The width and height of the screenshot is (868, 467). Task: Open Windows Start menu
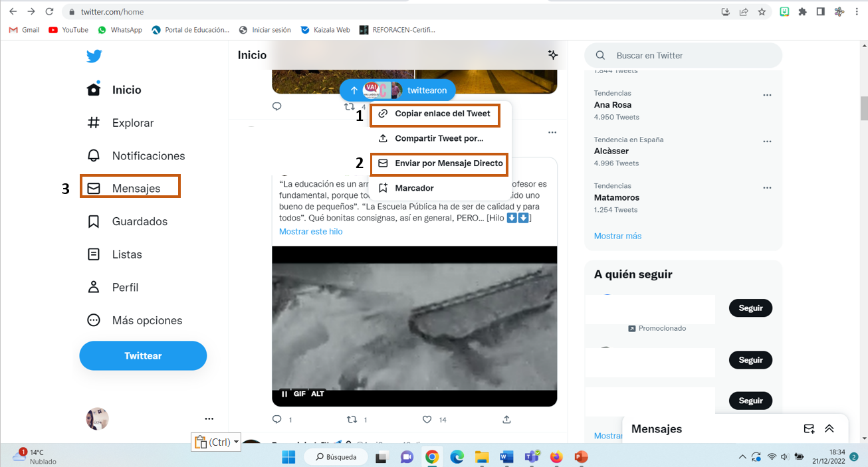pyautogui.click(x=288, y=457)
